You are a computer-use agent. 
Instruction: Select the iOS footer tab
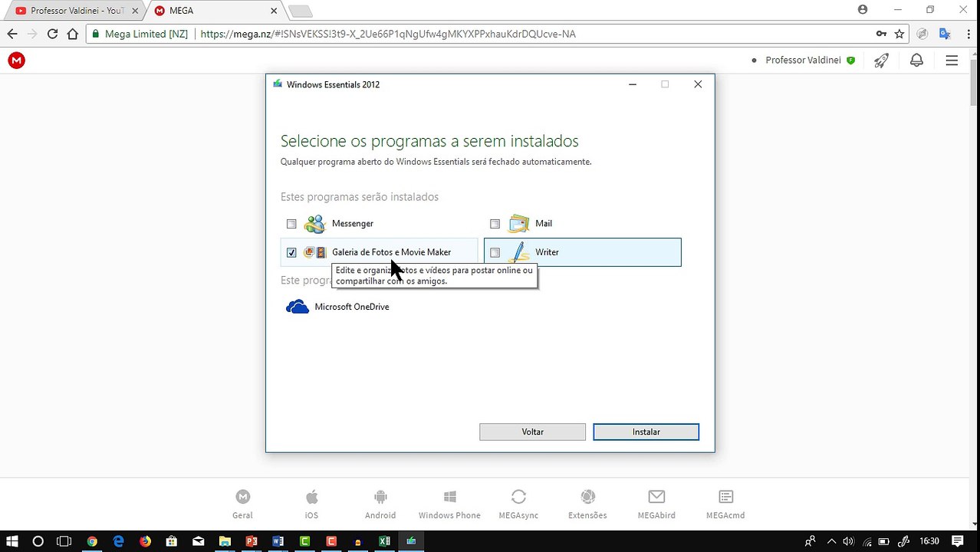click(x=311, y=504)
